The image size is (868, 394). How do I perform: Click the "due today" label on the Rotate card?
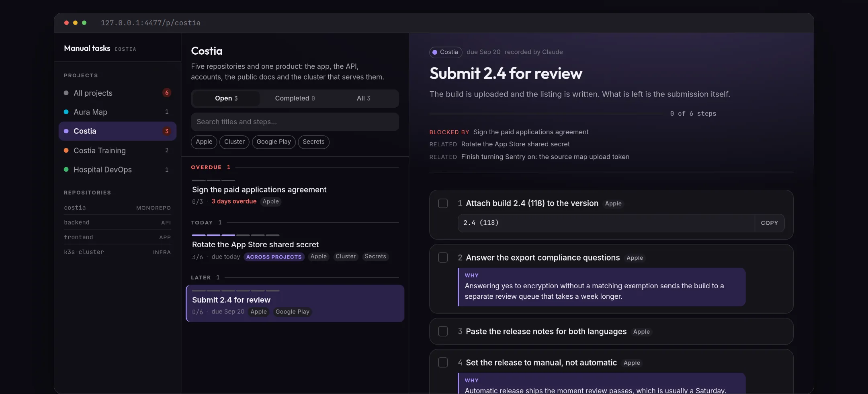click(x=225, y=257)
